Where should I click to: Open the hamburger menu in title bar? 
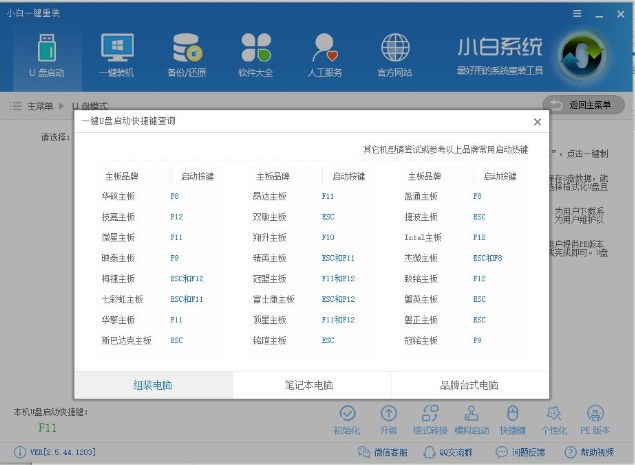[577, 14]
